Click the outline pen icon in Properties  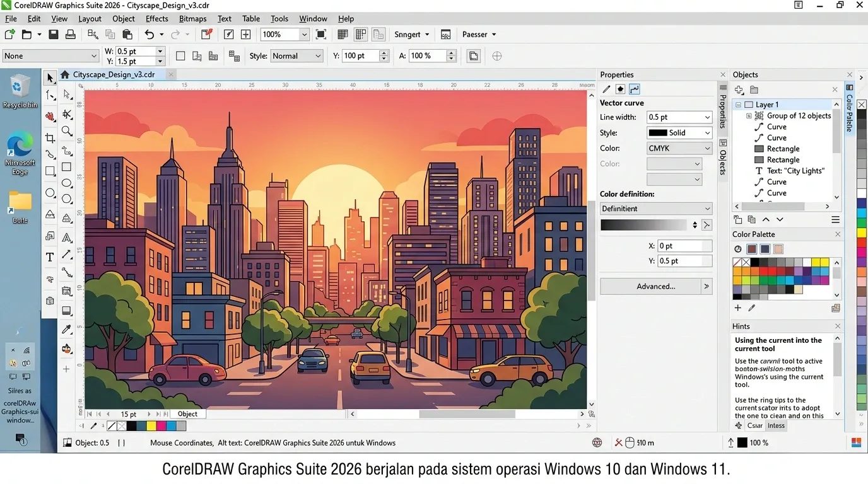(606, 89)
